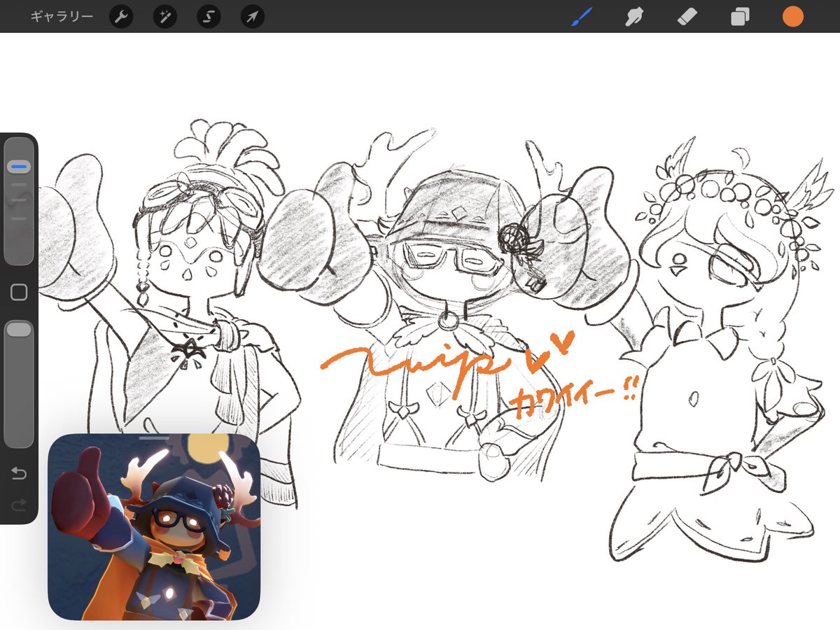Select the Selection S-shaped tool
The width and height of the screenshot is (840, 630).
click(x=209, y=16)
